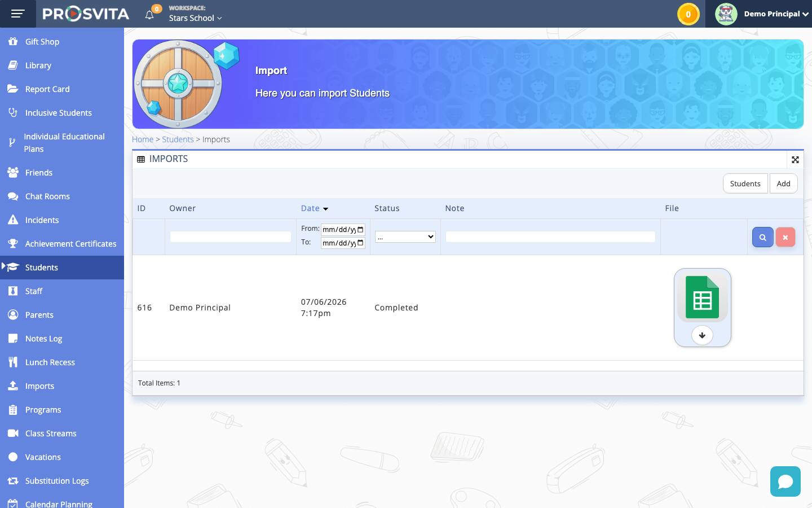Click the Total Items: 1 footer text
812x508 pixels.
(159, 383)
